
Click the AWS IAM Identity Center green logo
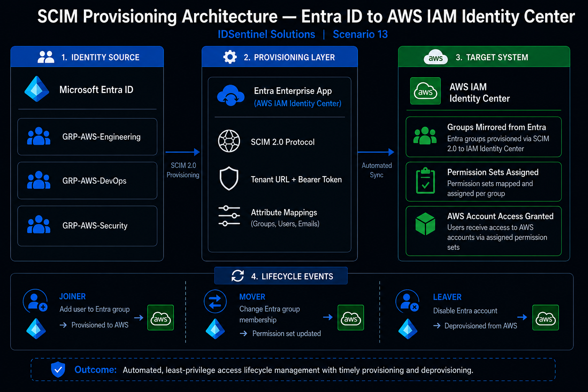coord(425,91)
